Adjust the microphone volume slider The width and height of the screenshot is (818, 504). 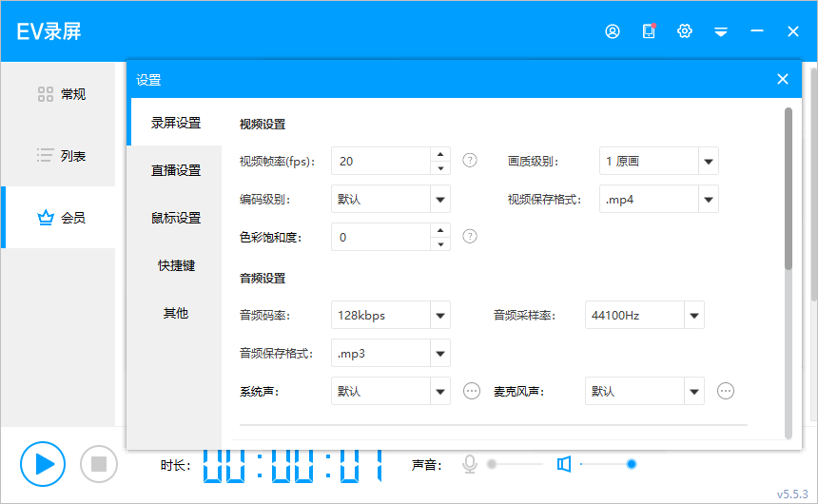[515, 464]
